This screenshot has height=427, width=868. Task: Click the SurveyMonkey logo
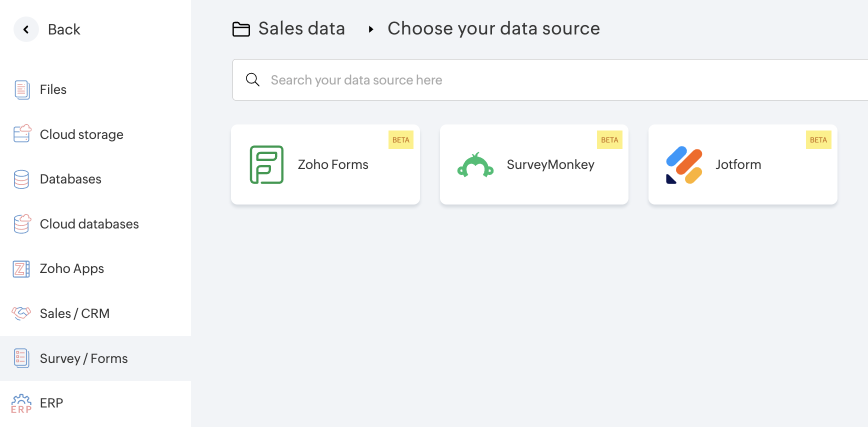click(x=475, y=165)
